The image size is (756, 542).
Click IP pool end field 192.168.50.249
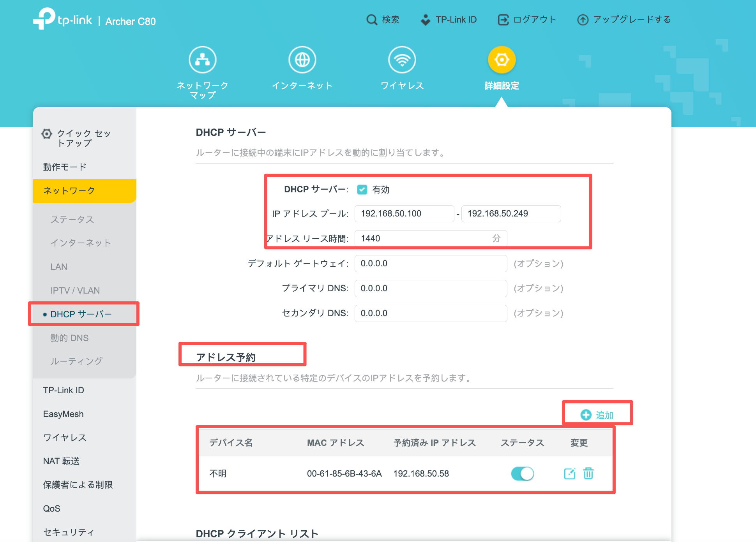point(511,214)
